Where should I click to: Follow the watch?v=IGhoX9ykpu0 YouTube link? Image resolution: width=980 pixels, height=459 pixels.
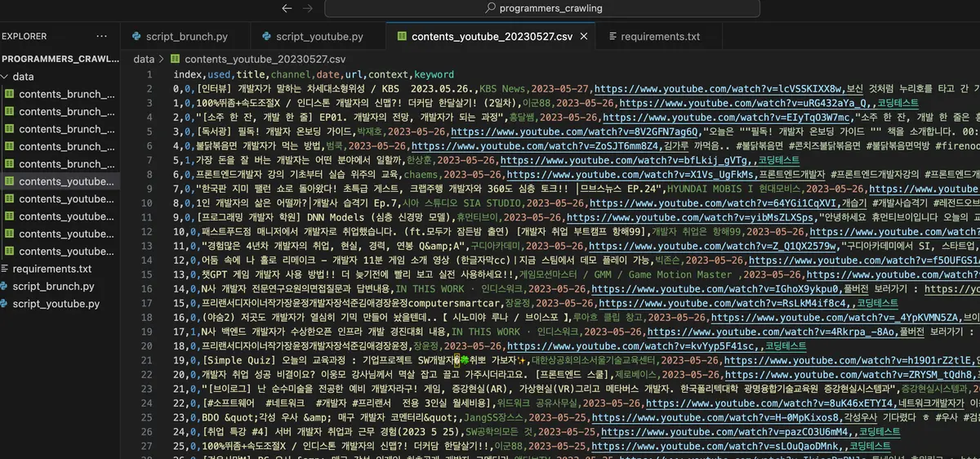click(x=716, y=290)
